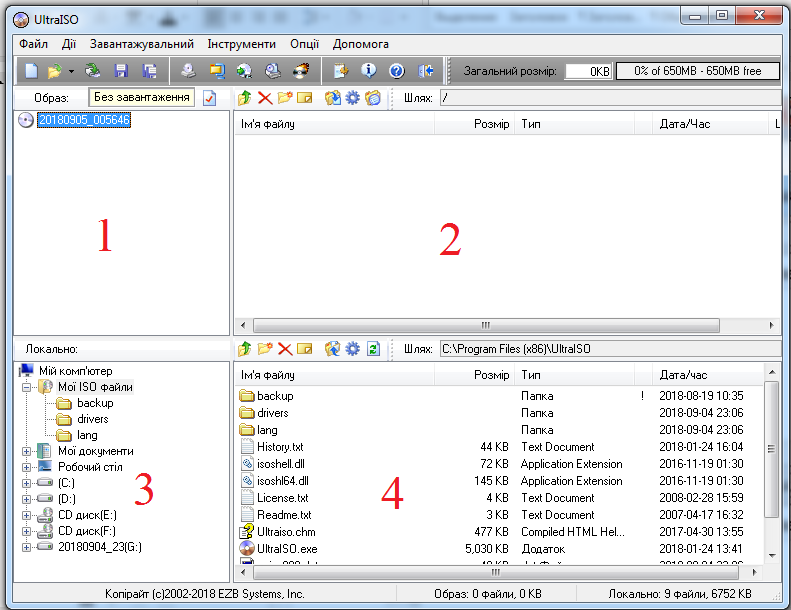Open the blue info icon in toolbar
791x610 pixels.
369,71
